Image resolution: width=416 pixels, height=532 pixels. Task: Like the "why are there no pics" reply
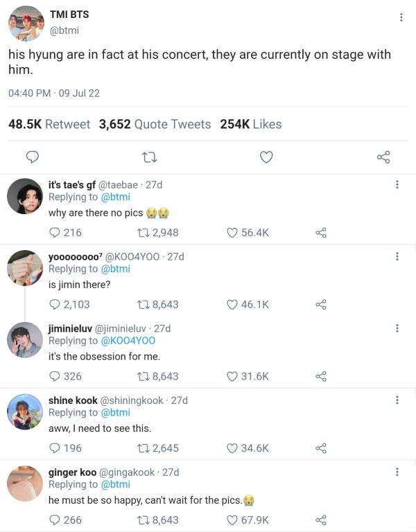[233, 233]
